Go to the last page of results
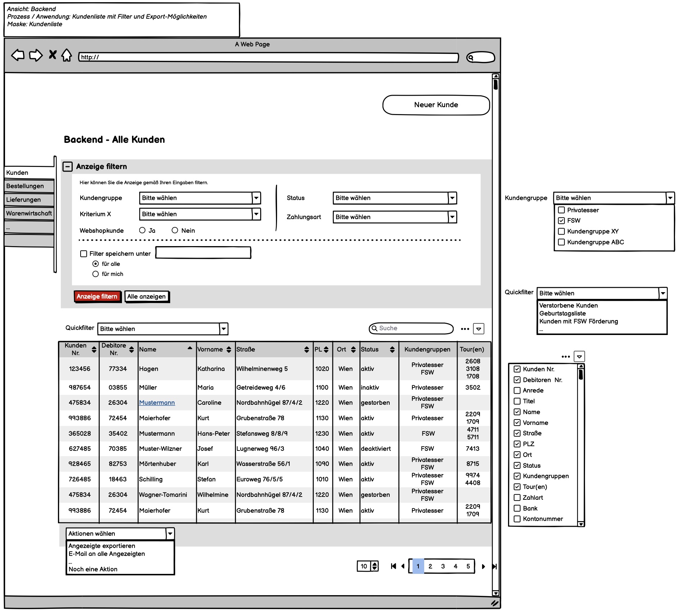 tap(494, 566)
